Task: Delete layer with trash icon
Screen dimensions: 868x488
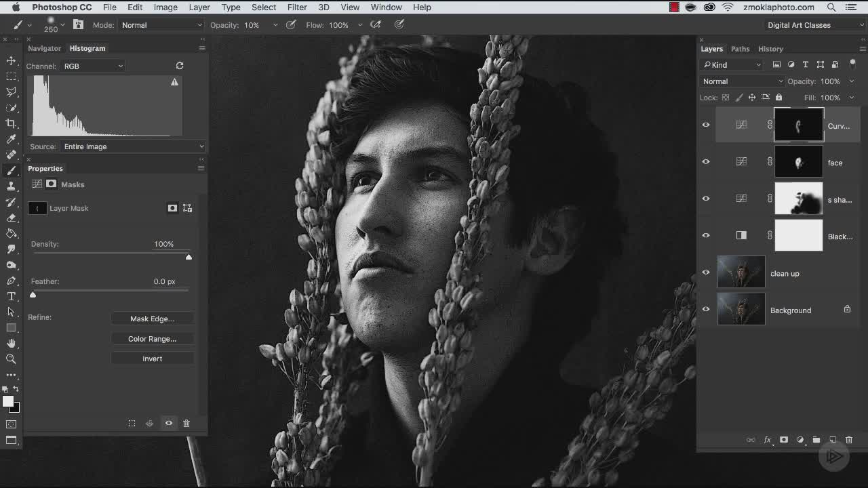Action: (849, 440)
